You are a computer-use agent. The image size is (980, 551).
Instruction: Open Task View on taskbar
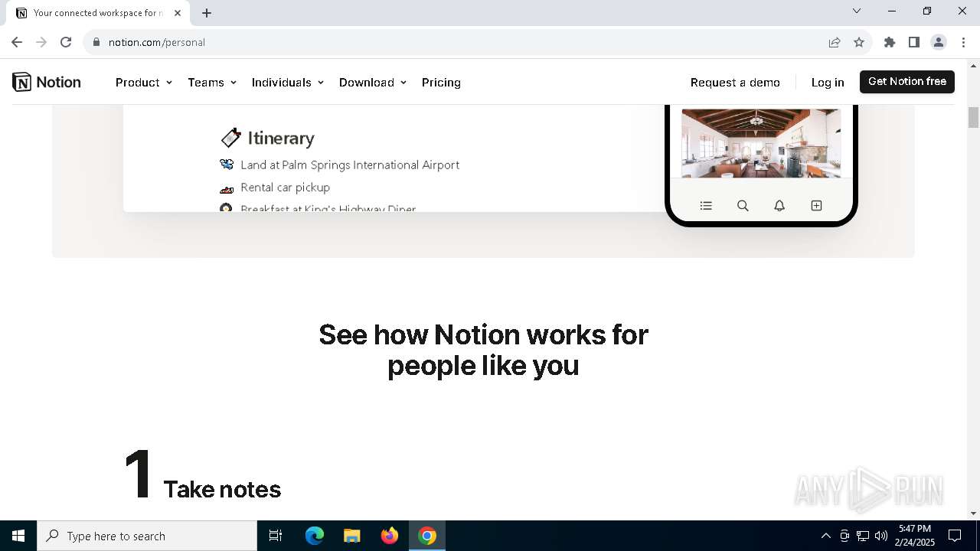click(x=276, y=536)
